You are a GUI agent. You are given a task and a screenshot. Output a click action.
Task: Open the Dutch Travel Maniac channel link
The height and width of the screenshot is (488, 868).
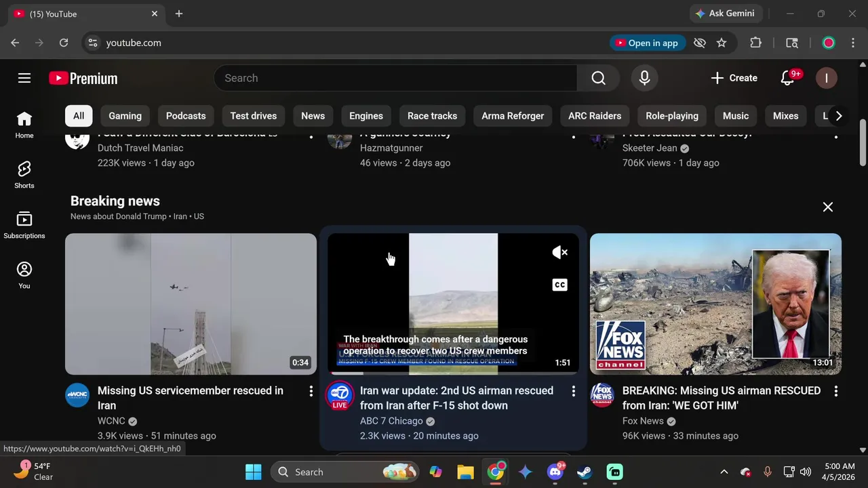(x=140, y=148)
